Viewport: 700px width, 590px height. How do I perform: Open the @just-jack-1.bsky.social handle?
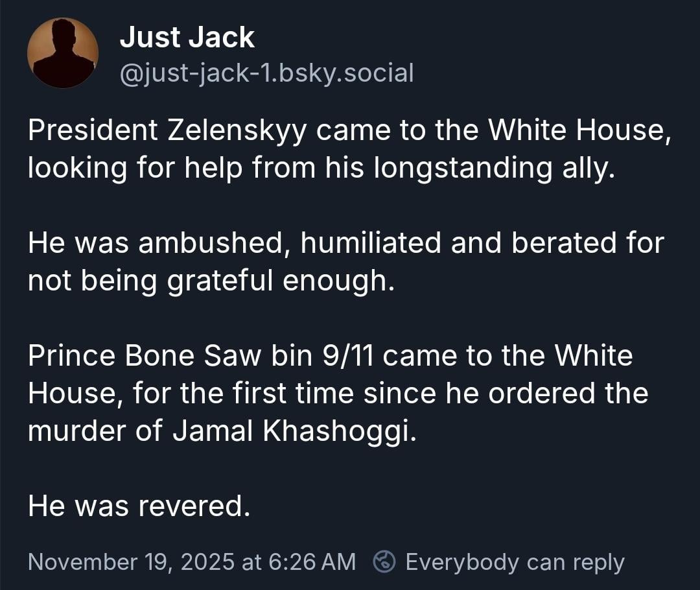pos(266,73)
